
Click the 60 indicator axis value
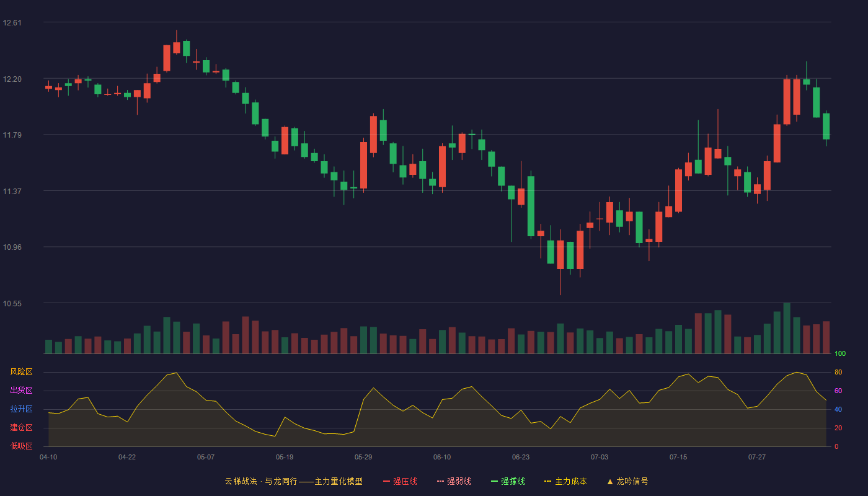click(x=838, y=391)
